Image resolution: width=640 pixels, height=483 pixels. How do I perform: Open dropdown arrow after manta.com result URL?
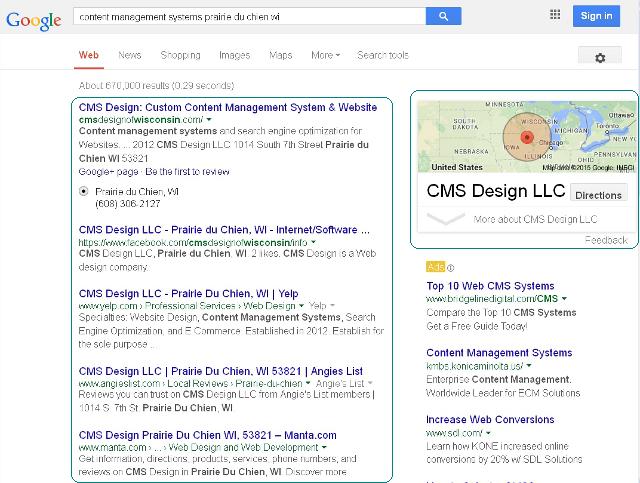(x=324, y=447)
